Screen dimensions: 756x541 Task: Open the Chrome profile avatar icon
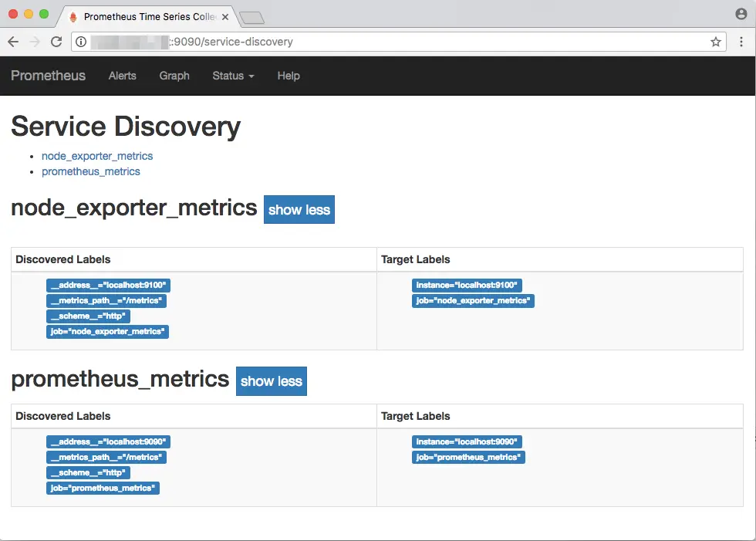(741, 14)
